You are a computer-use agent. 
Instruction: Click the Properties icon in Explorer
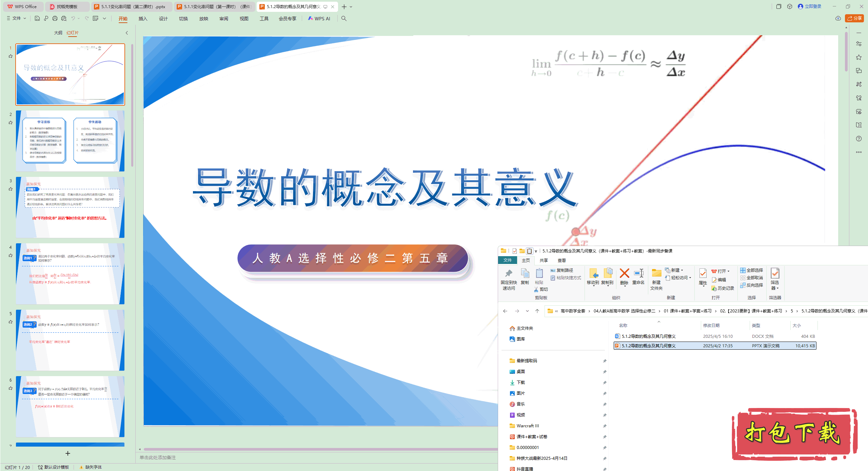tap(703, 274)
